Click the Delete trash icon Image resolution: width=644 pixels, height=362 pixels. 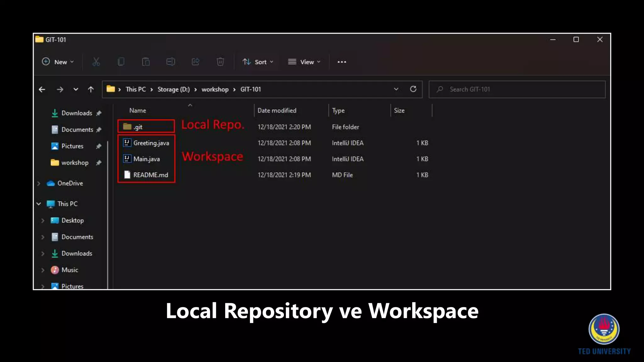click(220, 62)
